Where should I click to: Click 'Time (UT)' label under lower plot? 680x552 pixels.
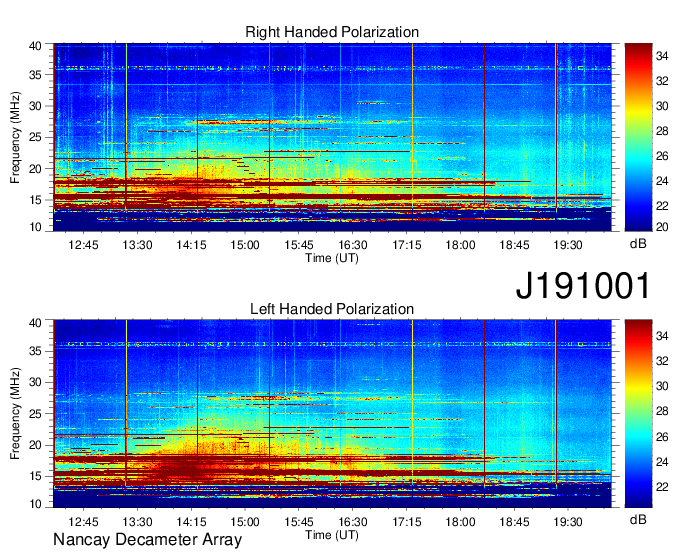[x=332, y=535]
